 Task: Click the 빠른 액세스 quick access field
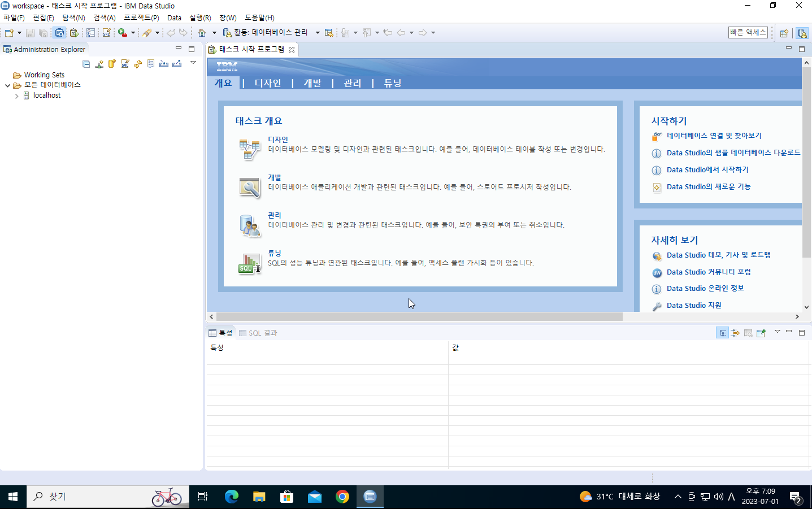coord(748,33)
